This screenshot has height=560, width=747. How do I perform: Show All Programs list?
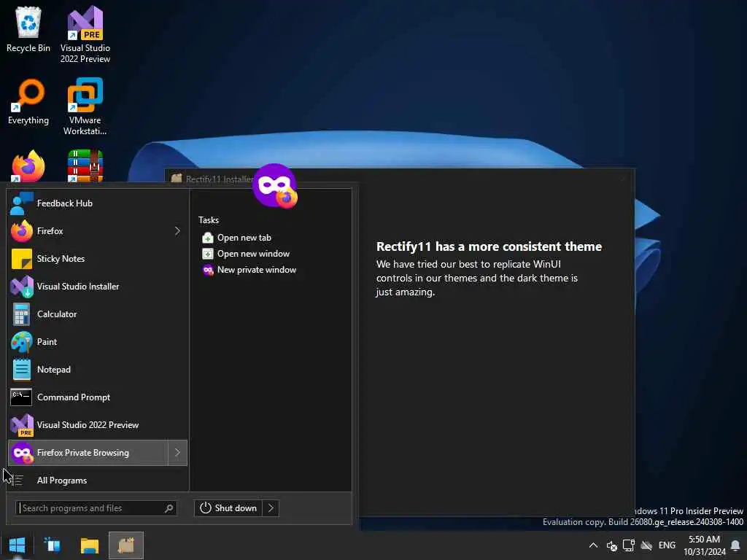coord(98,480)
